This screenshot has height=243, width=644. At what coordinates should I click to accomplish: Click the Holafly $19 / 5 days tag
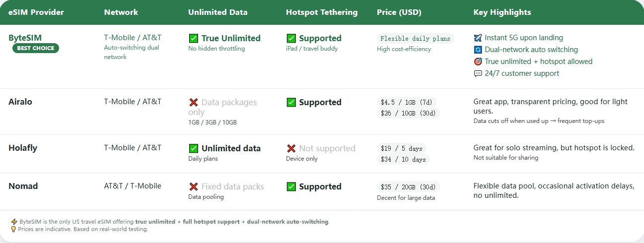click(401, 148)
